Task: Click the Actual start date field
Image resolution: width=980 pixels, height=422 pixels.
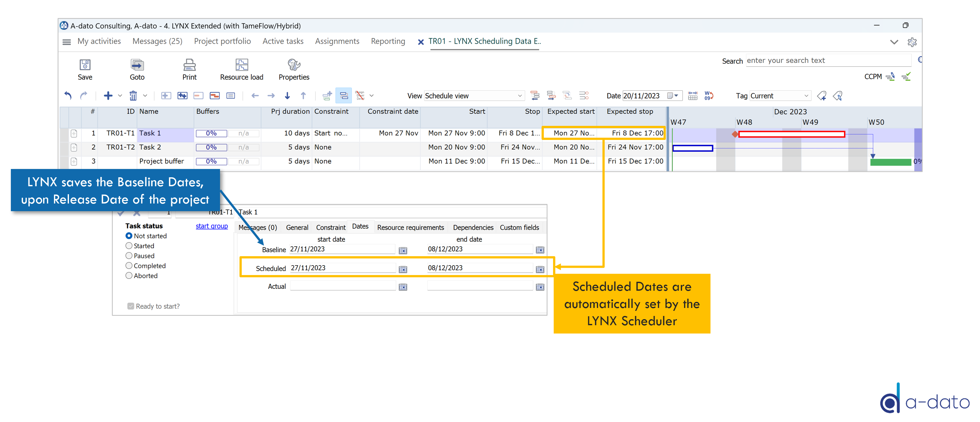Action: pyautogui.click(x=342, y=286)
